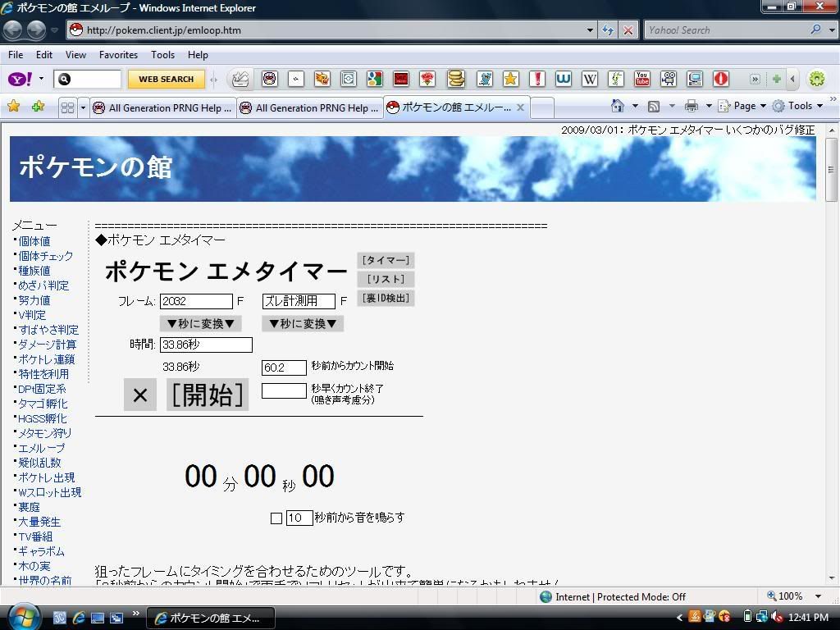Click the YouTube bookmark icon in toolbar
Viewport: 840px width, 630px height.
point(641,79)
